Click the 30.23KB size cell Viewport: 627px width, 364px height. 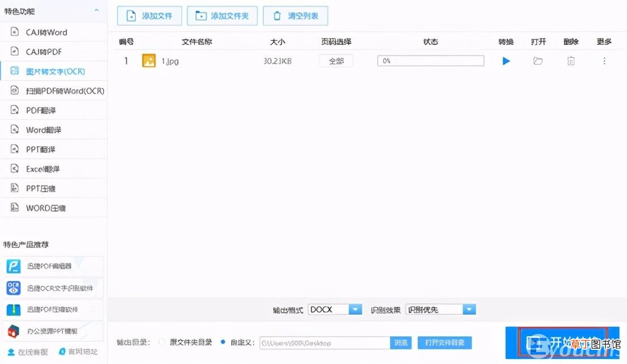[277, 61]
